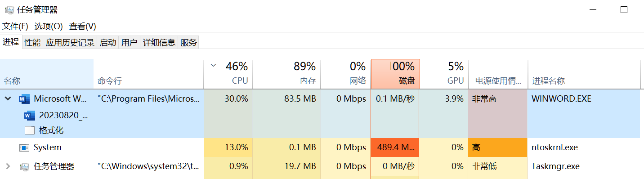Screen dimensions: 644x179
Task: Collapse the Microsoft Word process group
Action: (8, 99)
